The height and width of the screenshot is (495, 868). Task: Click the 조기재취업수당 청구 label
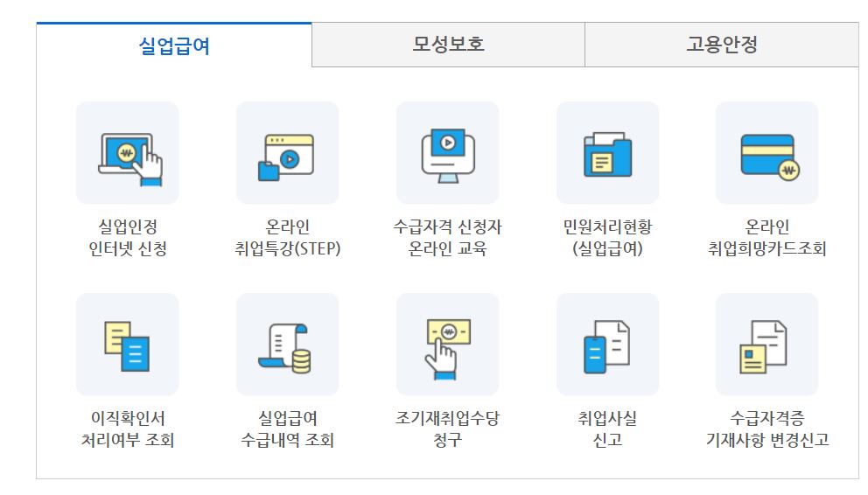pos(447,429)
